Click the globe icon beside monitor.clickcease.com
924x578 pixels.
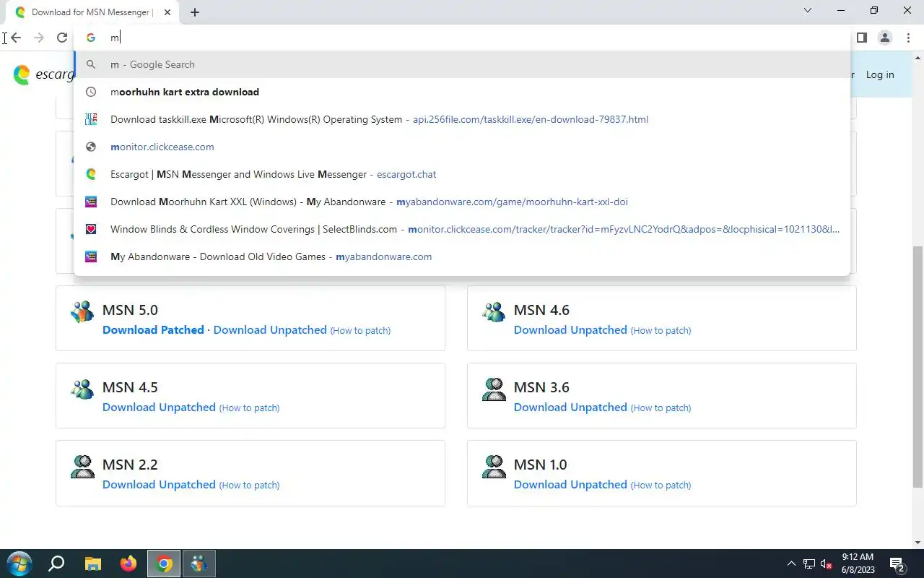pos(91,147)
